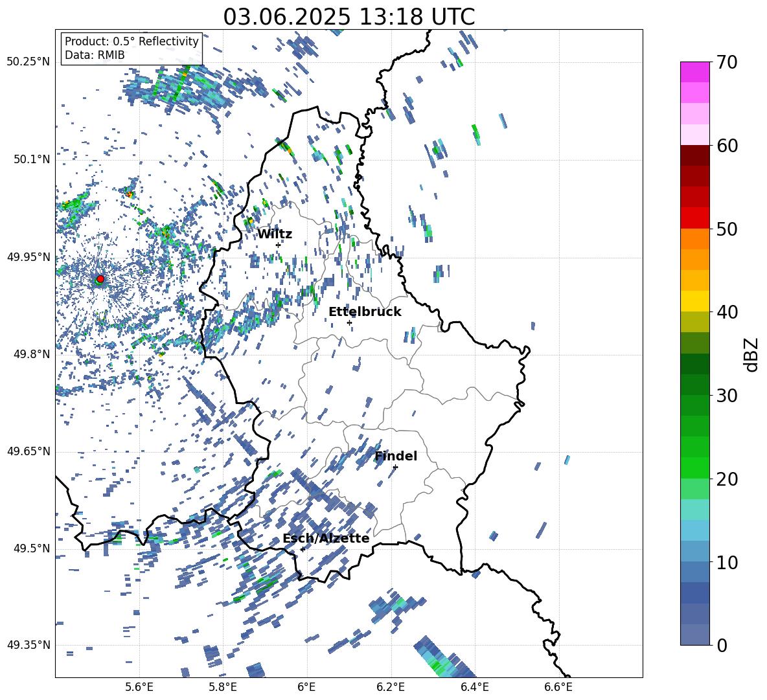This screenshot has height=700, width=767.
Task: Click the 6.2°E longitude label
Action: click(x=391, y=687)
